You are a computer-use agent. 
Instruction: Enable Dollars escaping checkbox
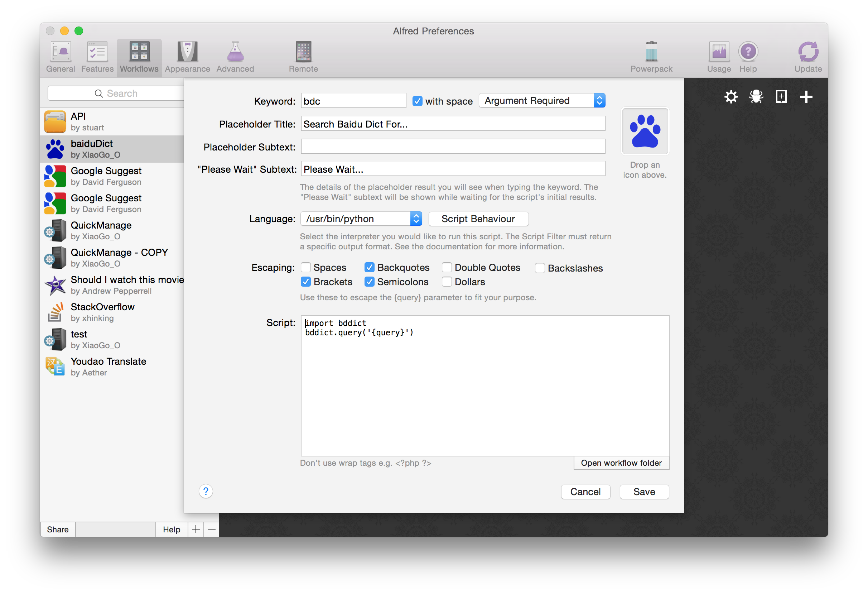(447, 282)
